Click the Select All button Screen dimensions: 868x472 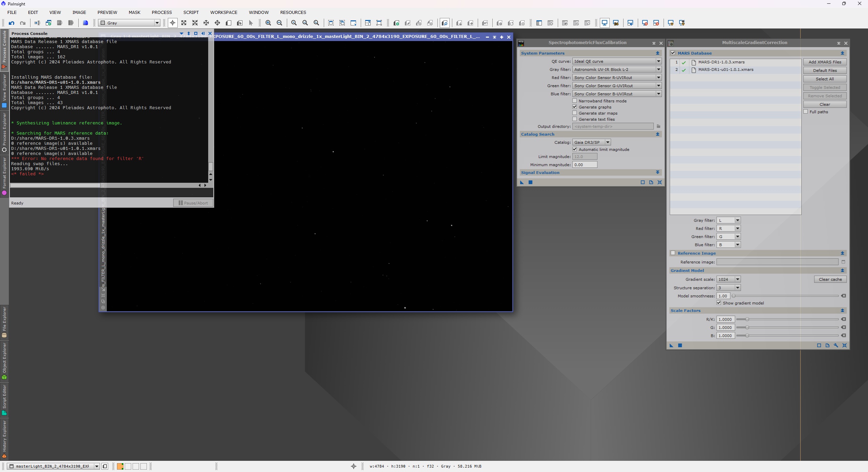point(825,79)
